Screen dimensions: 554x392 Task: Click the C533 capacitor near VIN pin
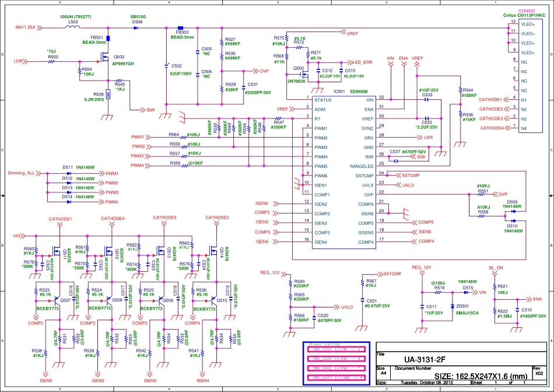tap(427, 100)
